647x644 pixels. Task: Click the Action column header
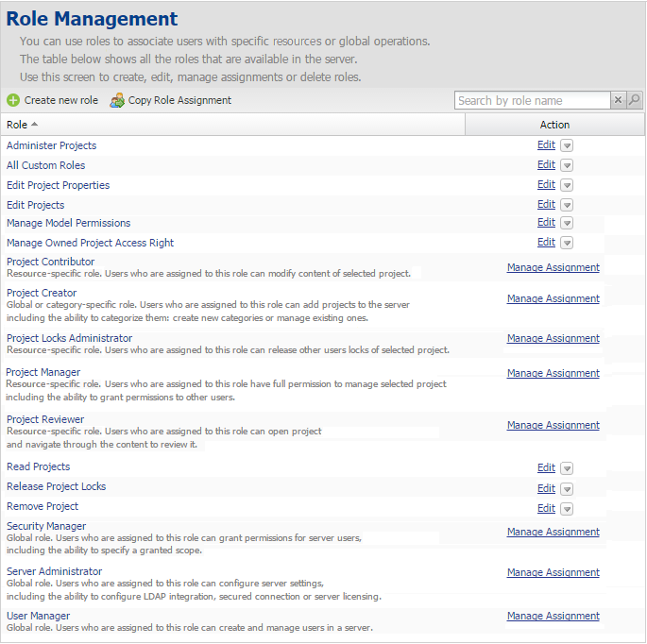point(554,125)
